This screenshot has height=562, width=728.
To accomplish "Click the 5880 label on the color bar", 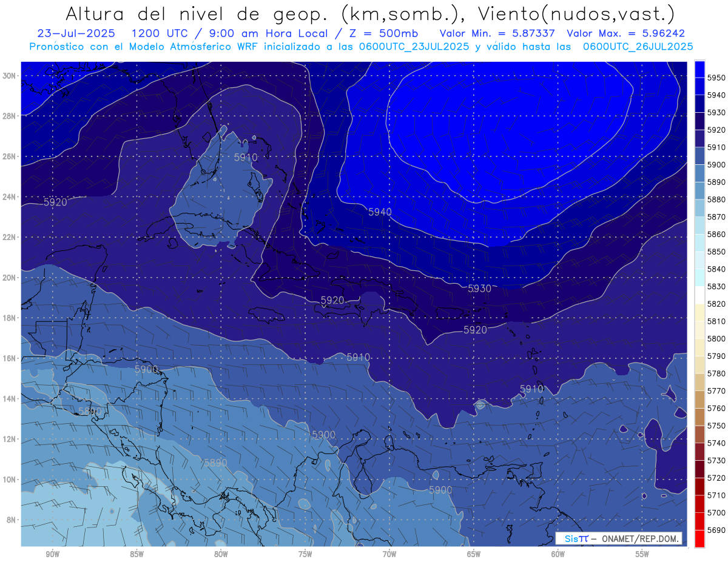I will pos(716,199).
